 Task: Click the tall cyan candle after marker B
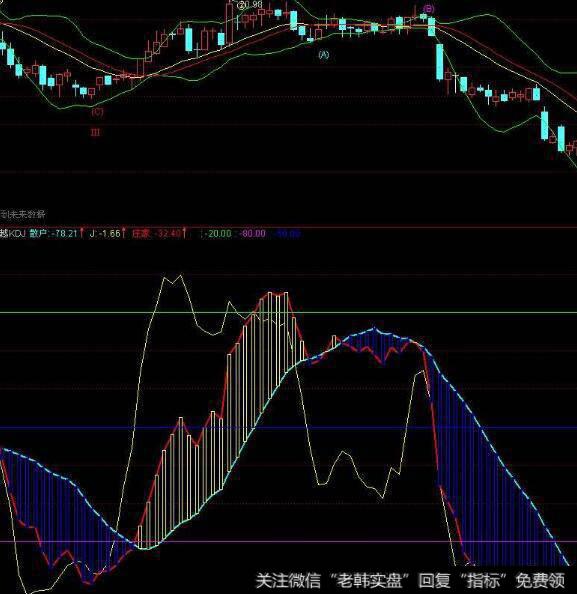pos(439,62)
